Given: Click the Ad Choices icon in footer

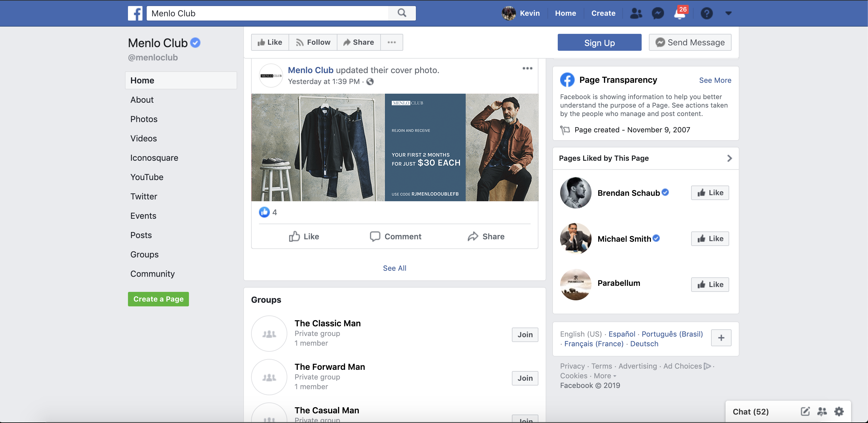Looking at the screenshot, I should [708, 366].
